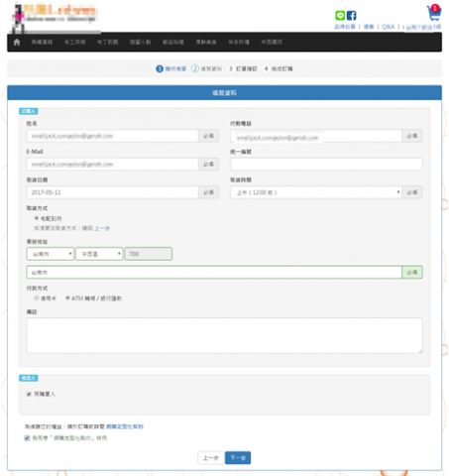Click the postal code field 700
449x476 pixels.
pyautogui.click(x=149, y=254)
